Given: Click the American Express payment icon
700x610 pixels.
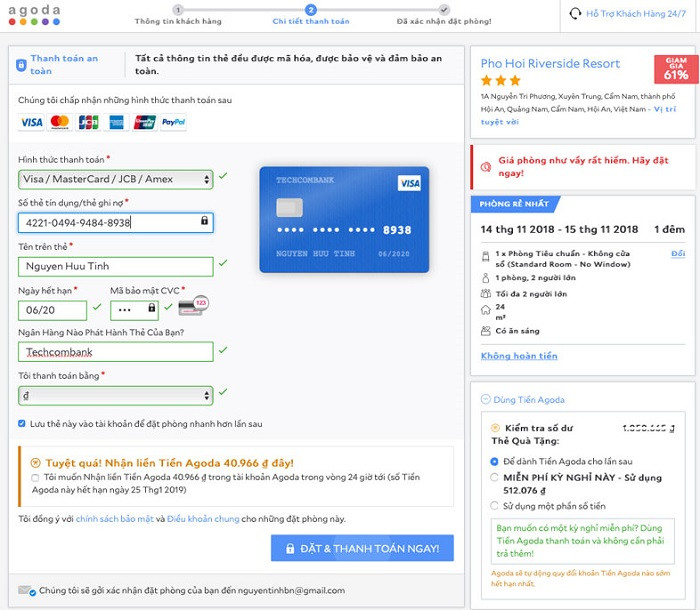Looking at the screenshot, I should pyautogui.click(x=116, y=122).
